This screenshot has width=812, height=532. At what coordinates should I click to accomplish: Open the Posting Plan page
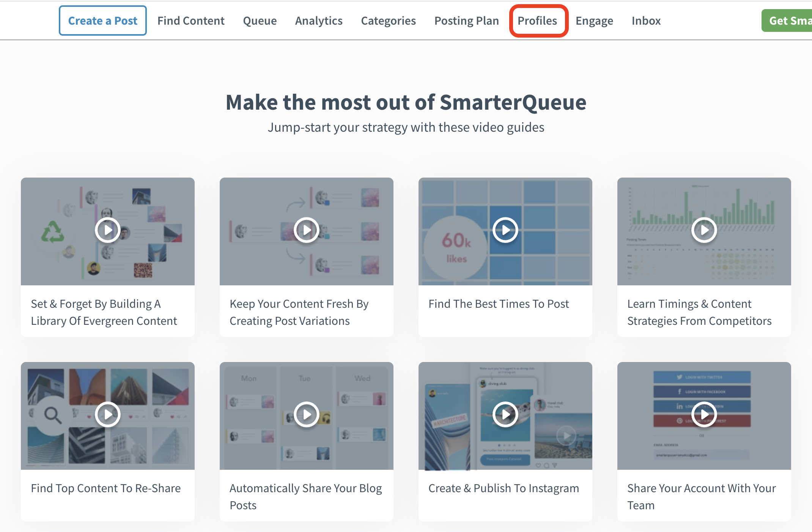tap(467, 20)
